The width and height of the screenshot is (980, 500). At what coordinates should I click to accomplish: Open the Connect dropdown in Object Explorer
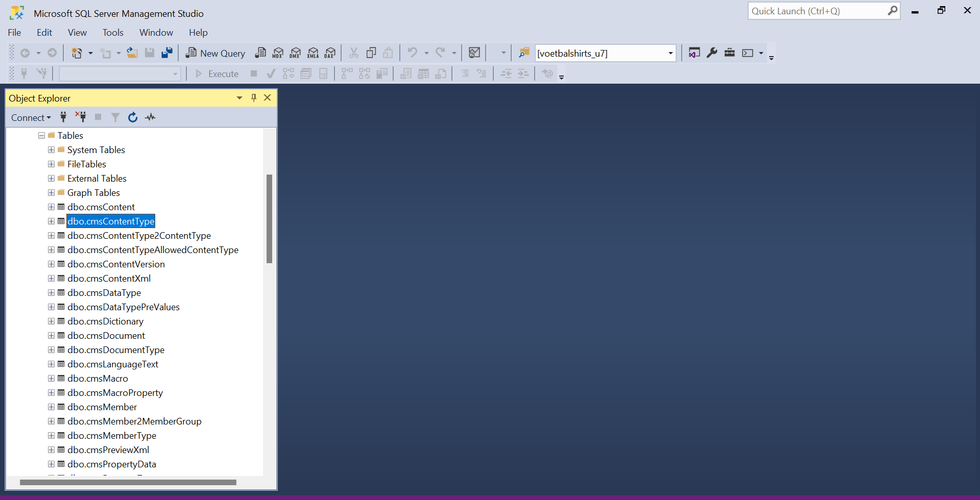pyautogui.click(x=31, y=118)
